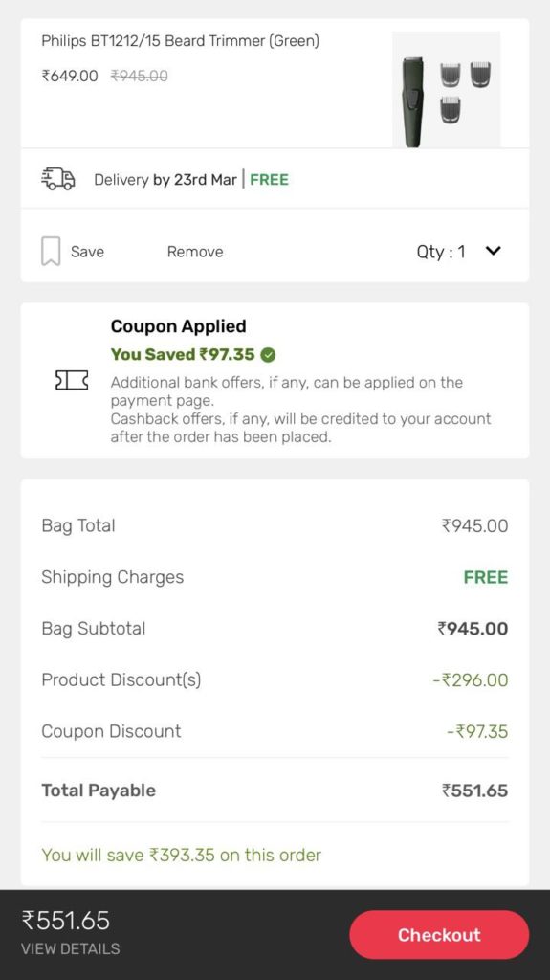
Task: Open Philips BT1212/15 Beard Trimmer title
Action: 180,41
